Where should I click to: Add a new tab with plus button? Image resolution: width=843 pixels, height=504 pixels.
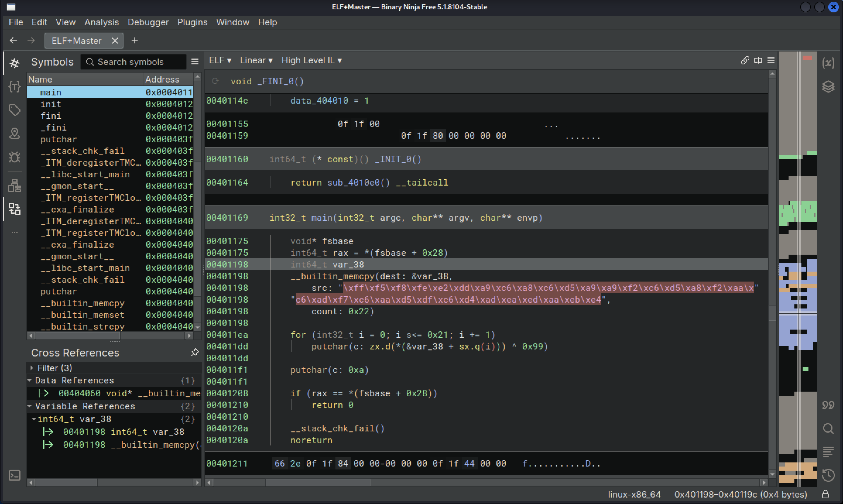[135, 40]
